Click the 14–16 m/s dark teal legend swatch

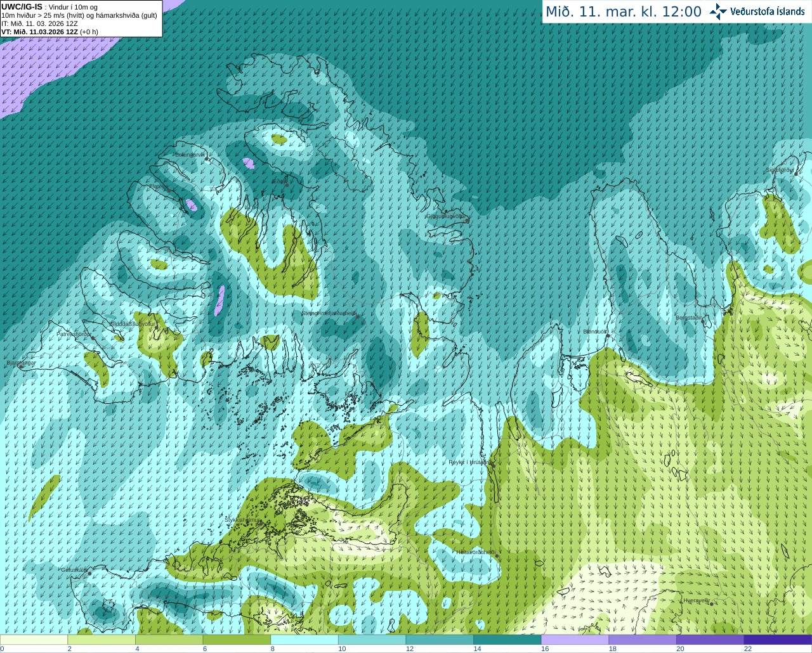507,640
